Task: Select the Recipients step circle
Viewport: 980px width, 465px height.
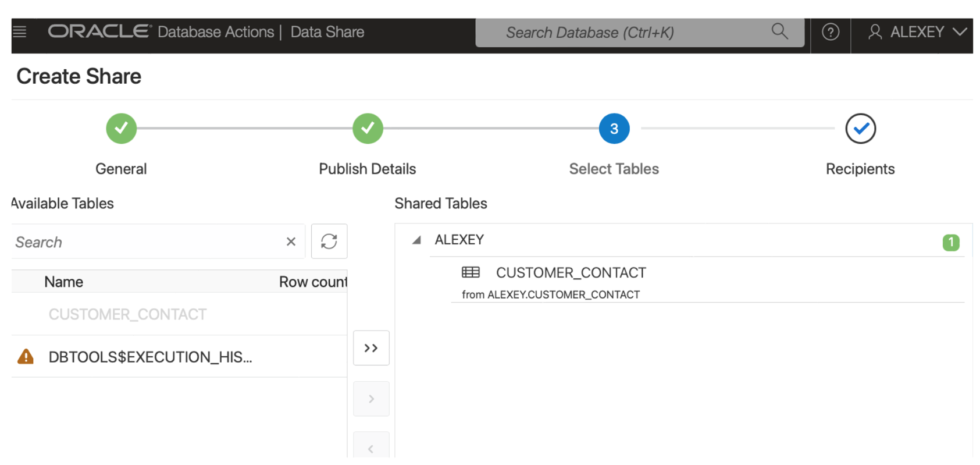Action: pyautogui.click(x=860, y=128)
